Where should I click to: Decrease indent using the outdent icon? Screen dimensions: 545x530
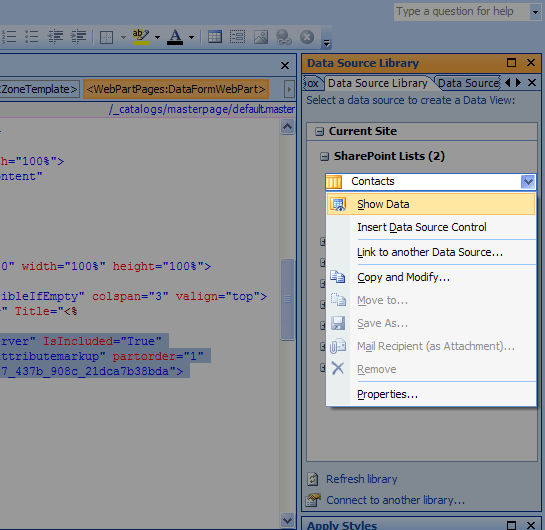pyautogui.click(x=55, y=36)
